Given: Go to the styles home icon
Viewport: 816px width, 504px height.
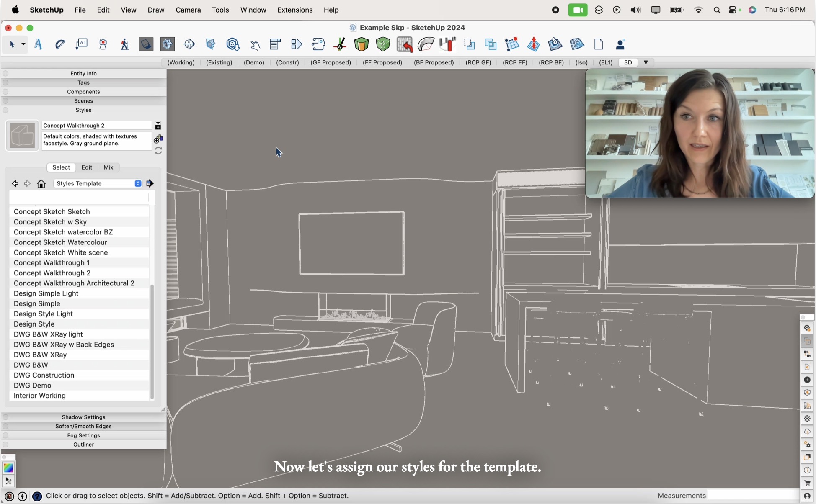Looking at the screenshot, I should tap(41, 184).
